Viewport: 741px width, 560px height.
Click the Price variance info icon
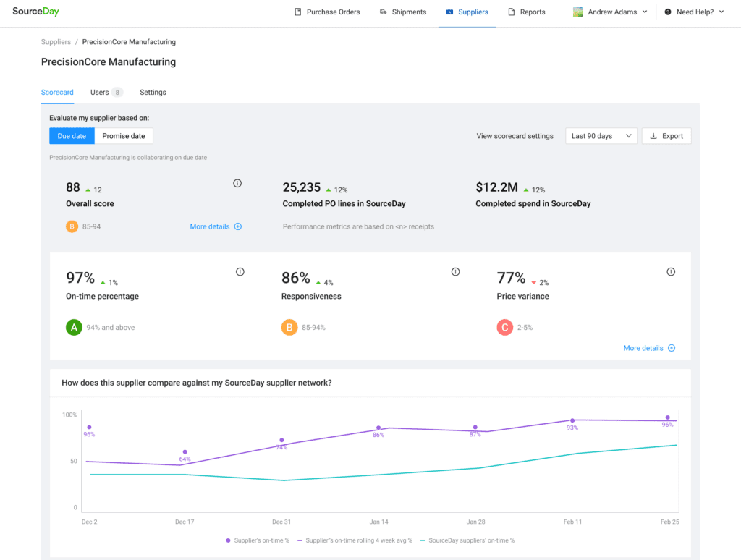671,271
